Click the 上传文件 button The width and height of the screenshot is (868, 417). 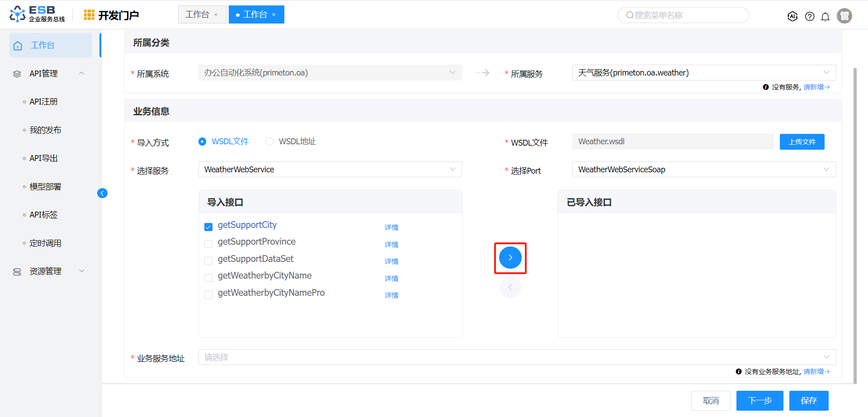click(x=802, y=142)
